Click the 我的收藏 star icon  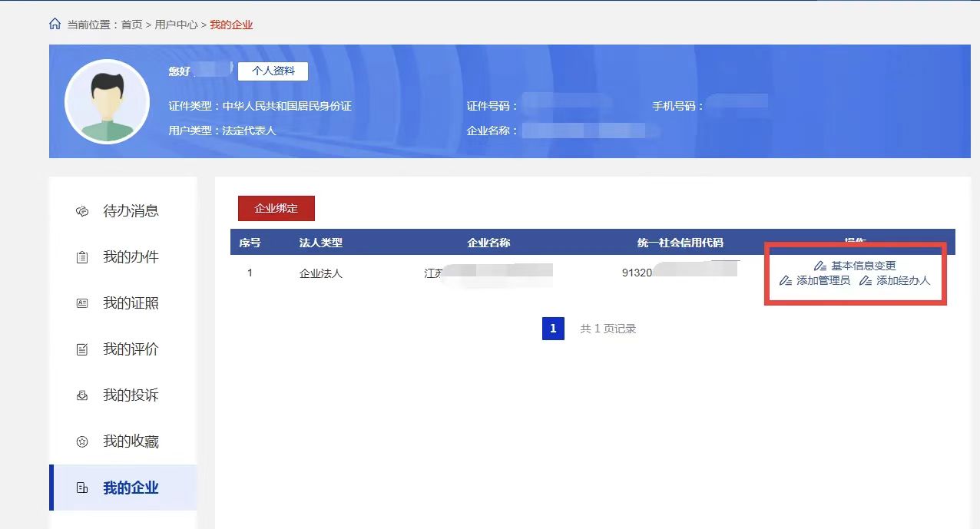pyautogui.click(x=82, y=441)
